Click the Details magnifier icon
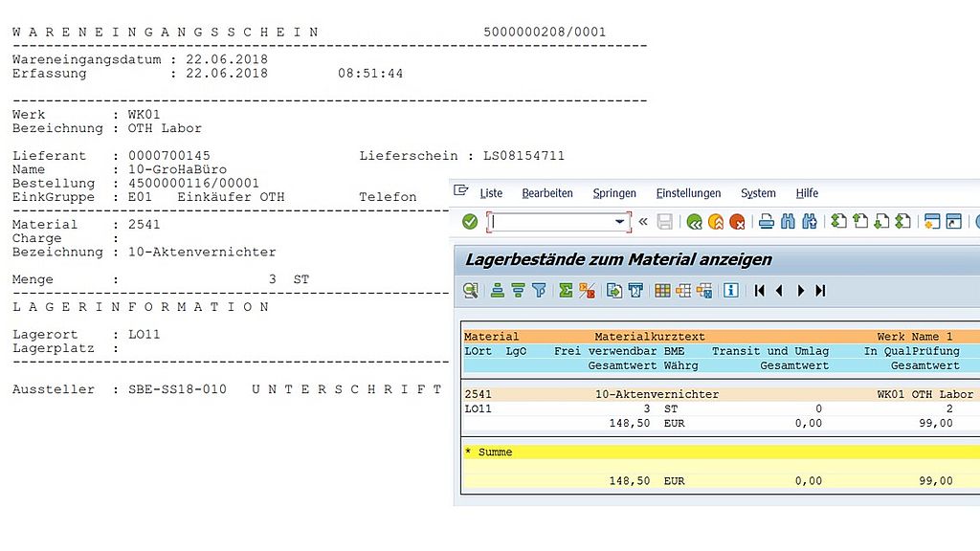 click(470, 291)
